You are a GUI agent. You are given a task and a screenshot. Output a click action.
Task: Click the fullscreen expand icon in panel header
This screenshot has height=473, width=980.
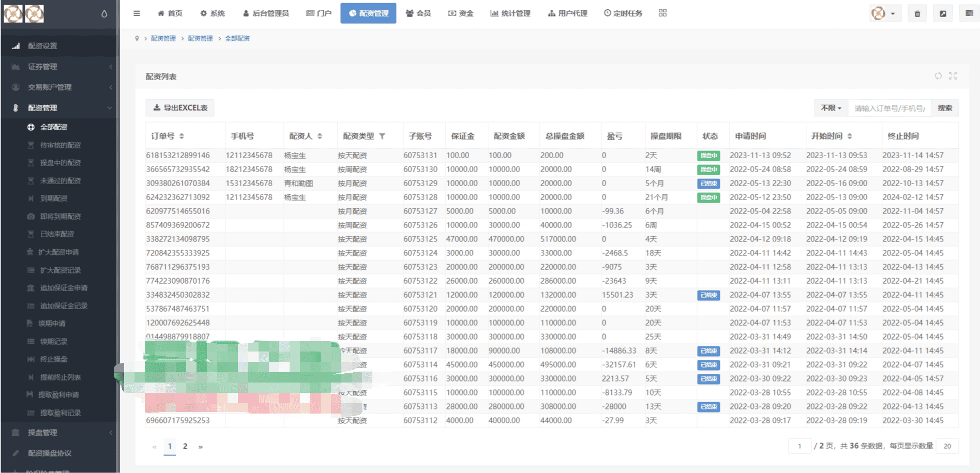pyautogui.click(x=953, y=76)
